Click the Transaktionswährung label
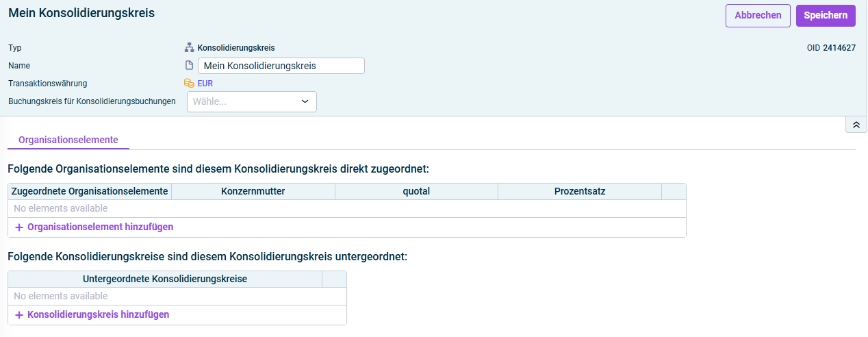This screenshot has height=337, width=868. tap(48, 84)
